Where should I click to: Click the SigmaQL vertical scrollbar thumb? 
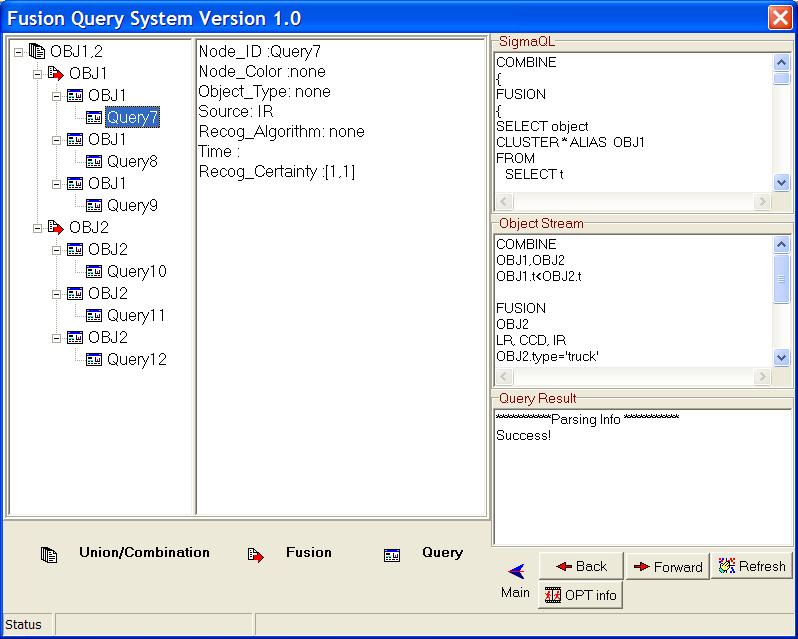(x=781, y=78)
